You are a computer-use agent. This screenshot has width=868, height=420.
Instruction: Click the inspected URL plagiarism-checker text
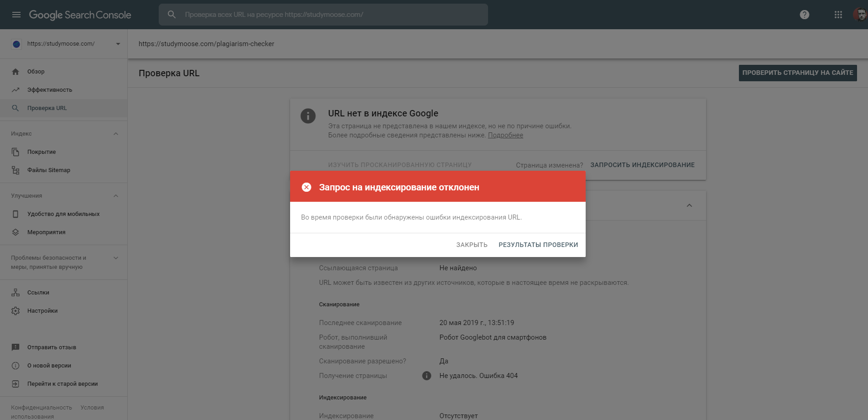click(x=206, y=44)
